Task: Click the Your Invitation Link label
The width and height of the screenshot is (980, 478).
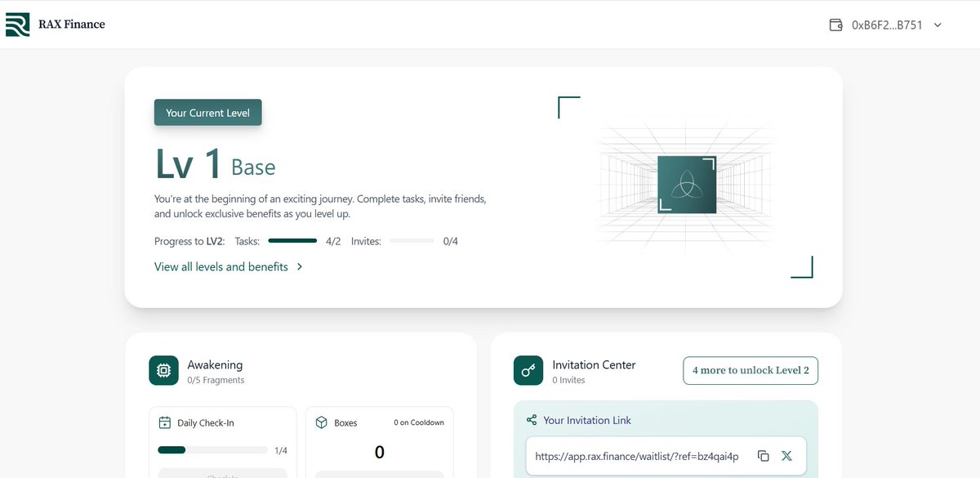Action: 587,420
